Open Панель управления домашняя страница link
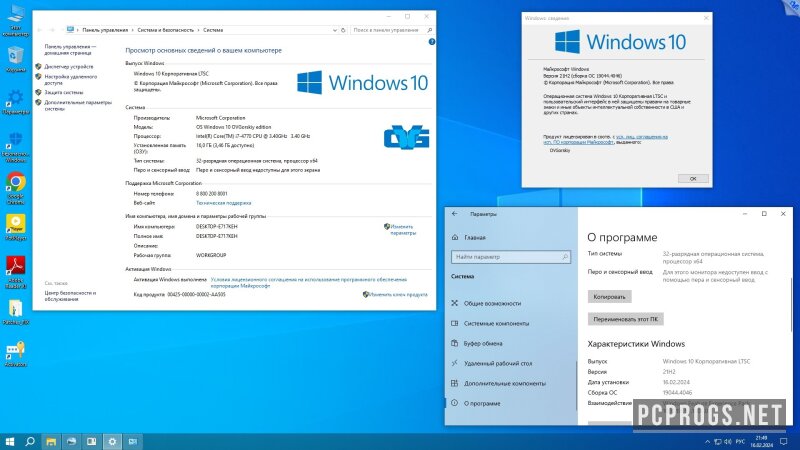The width and height of the screenshot is (800, 450). [70, 49]
